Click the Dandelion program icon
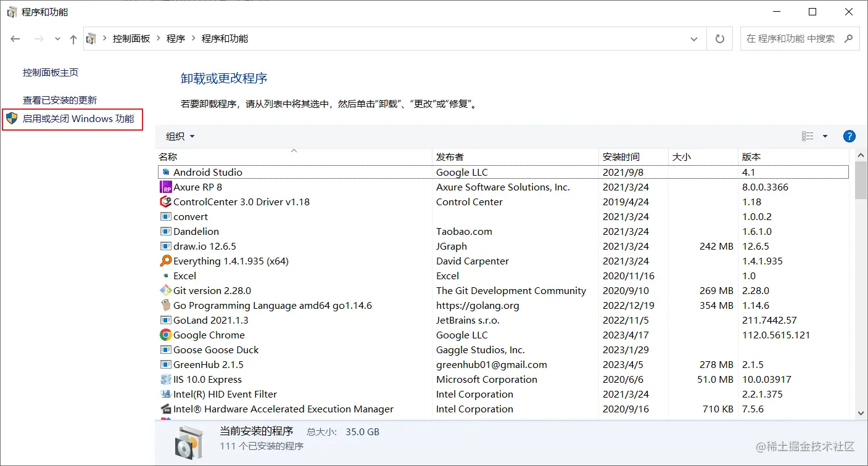This screenshot has width=868, height=466. tap(165, 232)
